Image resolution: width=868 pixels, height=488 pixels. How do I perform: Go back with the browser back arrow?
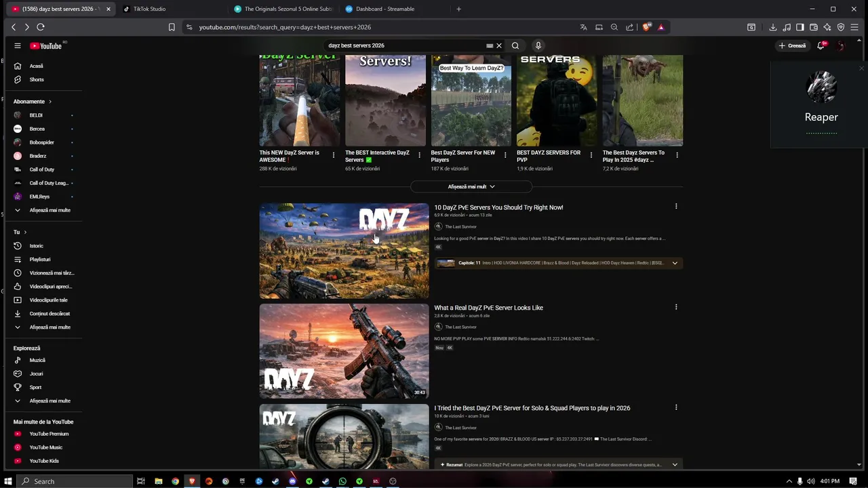tap(14, 27)
